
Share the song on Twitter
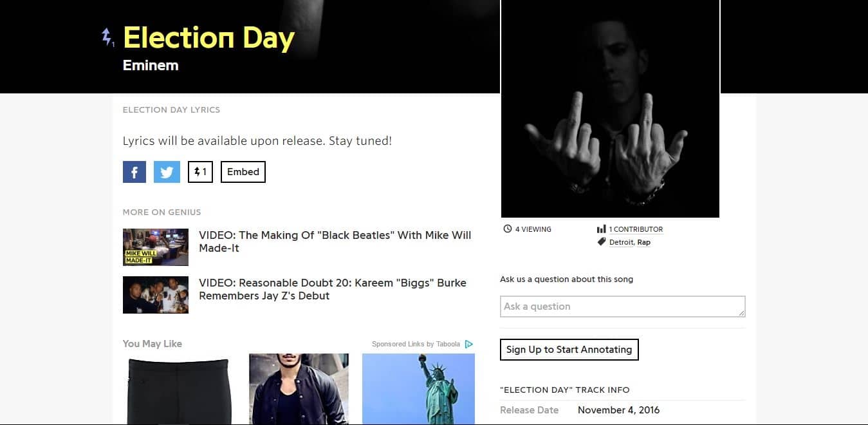pyautogui.click(x=167, y=172)
